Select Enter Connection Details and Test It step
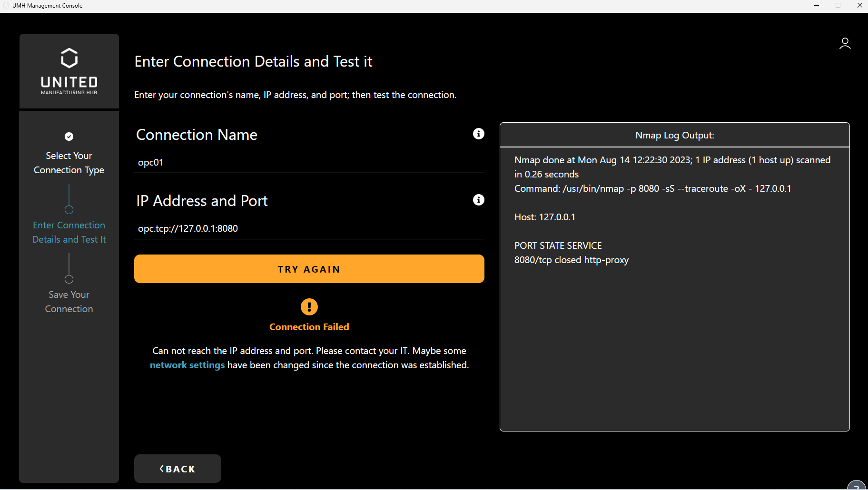868x490 pixels. pos(69,232)
